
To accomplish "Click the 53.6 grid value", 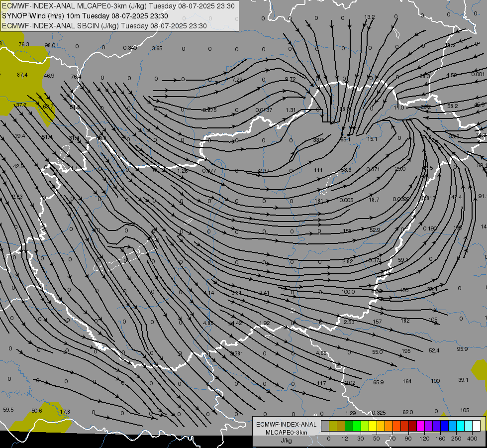I will [x=346, y=170].
